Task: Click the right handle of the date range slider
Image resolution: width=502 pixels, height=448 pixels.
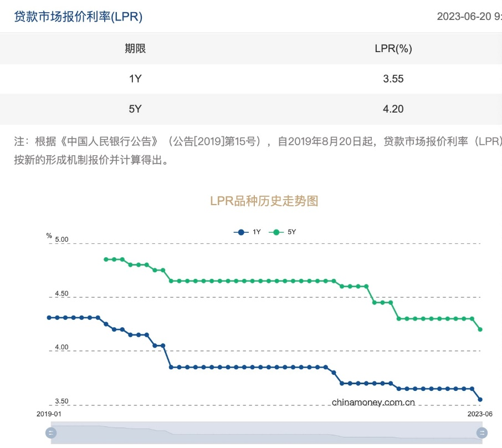Action: coord(482,433)
